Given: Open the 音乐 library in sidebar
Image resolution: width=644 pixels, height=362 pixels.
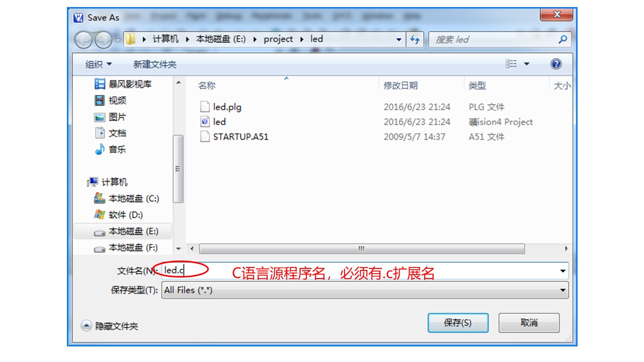Looking at the screenshot, I should (x=111, y=149).
